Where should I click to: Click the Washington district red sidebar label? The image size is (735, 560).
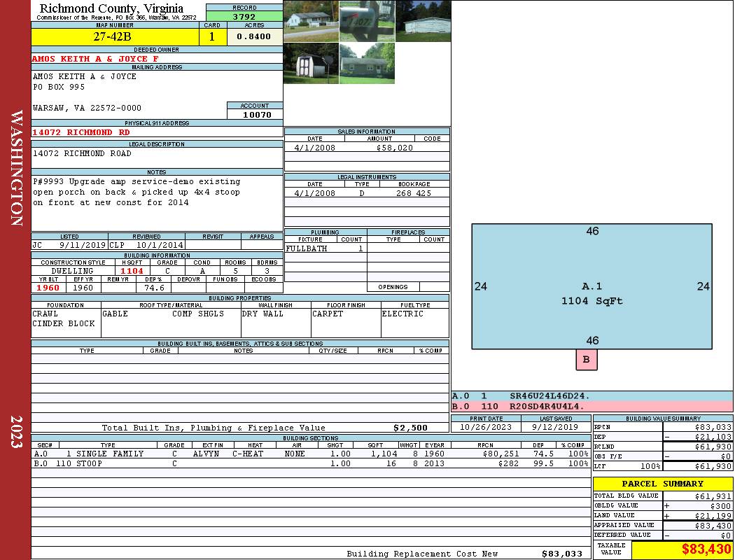pyautogui.click(x=17, y=168)
